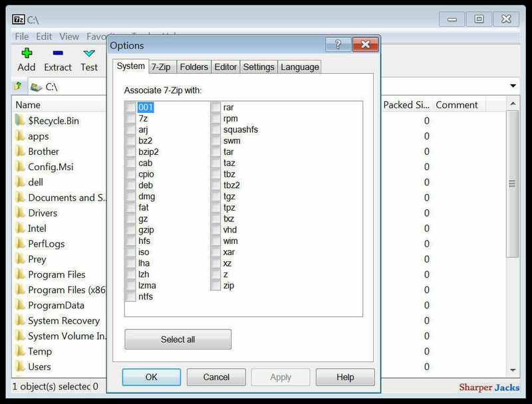This screenshot has height=404, width=532.
Task: Click the Drivers folder icon
Action: [21, 213]
